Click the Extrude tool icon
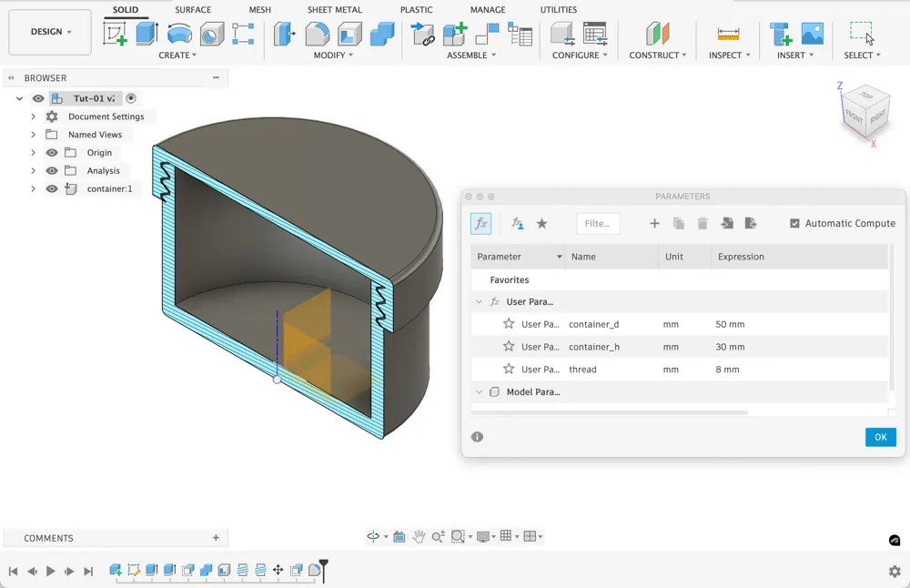 click(147, 35)
